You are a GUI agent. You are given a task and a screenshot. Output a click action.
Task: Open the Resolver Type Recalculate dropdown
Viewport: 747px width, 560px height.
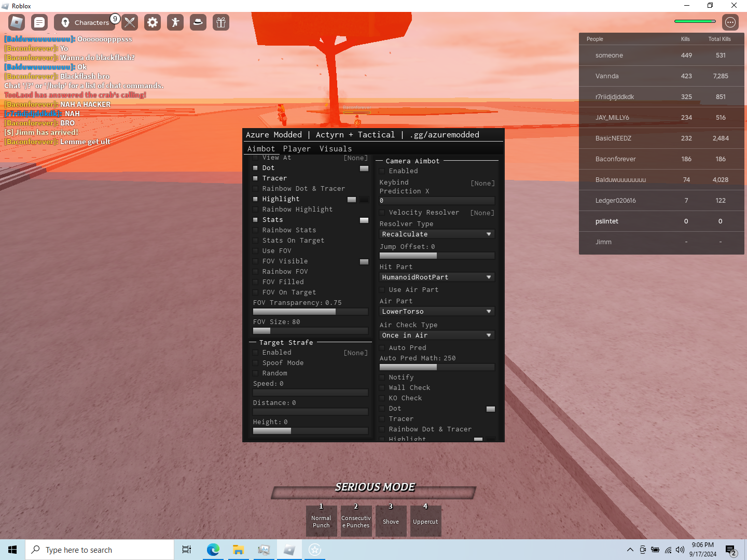[437, 234]
